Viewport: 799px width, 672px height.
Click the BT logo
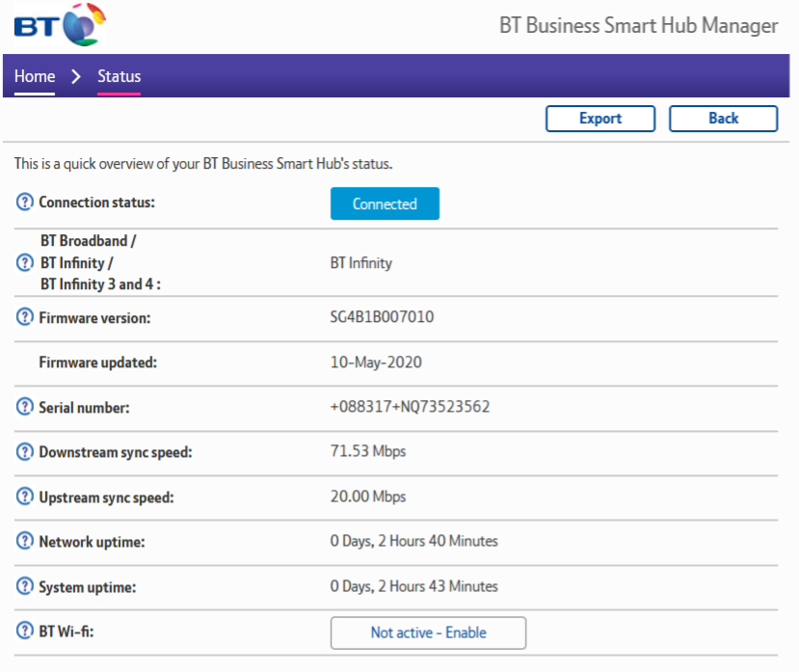pyautogui.click(x=60, y=25)
